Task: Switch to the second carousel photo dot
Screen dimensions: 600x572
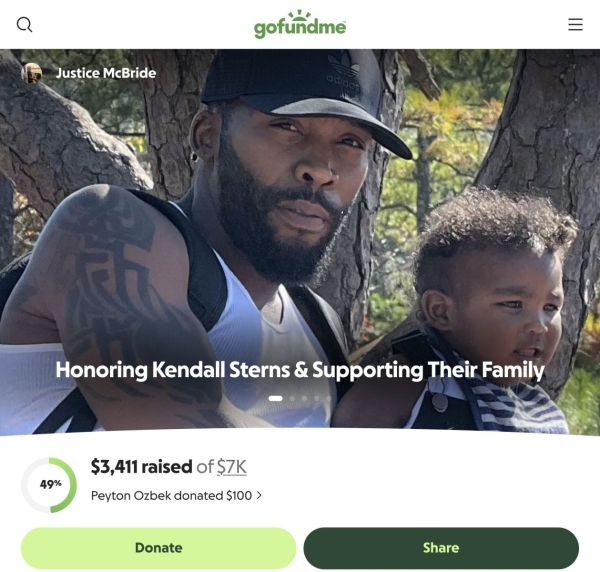Action: click(293, 398)
